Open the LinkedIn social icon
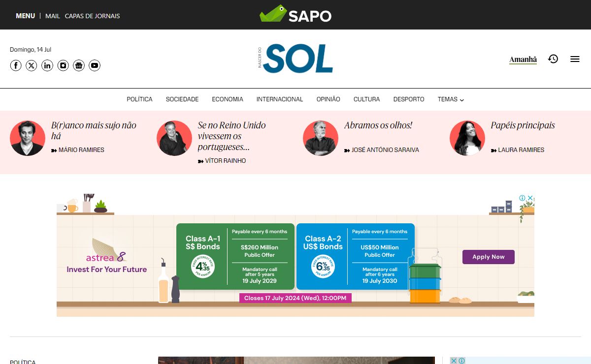 47,65
